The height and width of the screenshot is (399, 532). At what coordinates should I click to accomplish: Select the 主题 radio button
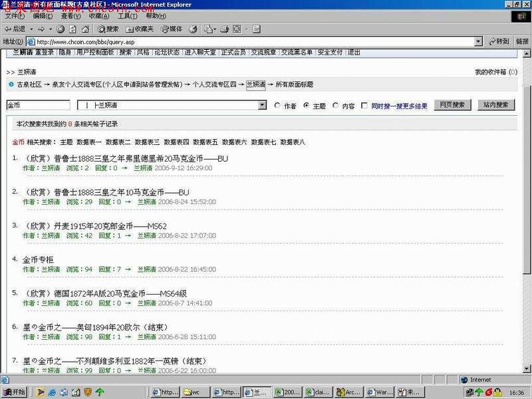307,106
